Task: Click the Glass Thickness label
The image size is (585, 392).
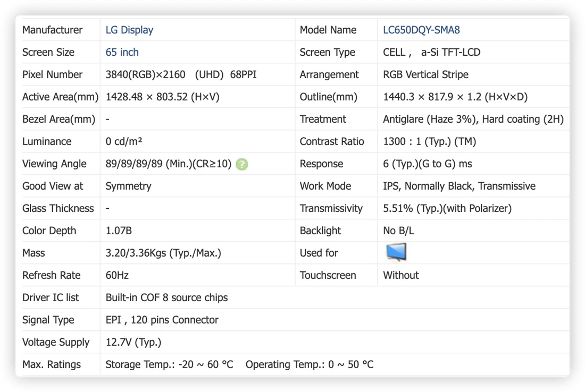Action: coord(58,208)
